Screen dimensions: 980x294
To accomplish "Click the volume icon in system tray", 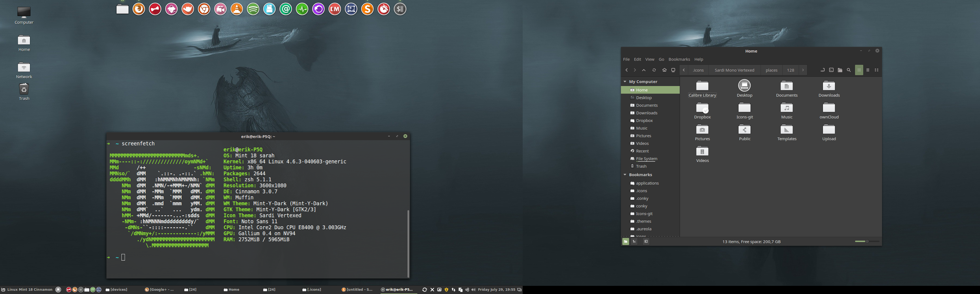I will (x=474, y=290).
